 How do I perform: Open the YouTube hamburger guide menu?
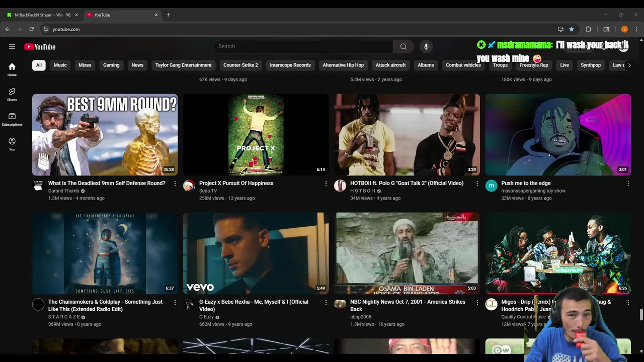tap(12, 46)
